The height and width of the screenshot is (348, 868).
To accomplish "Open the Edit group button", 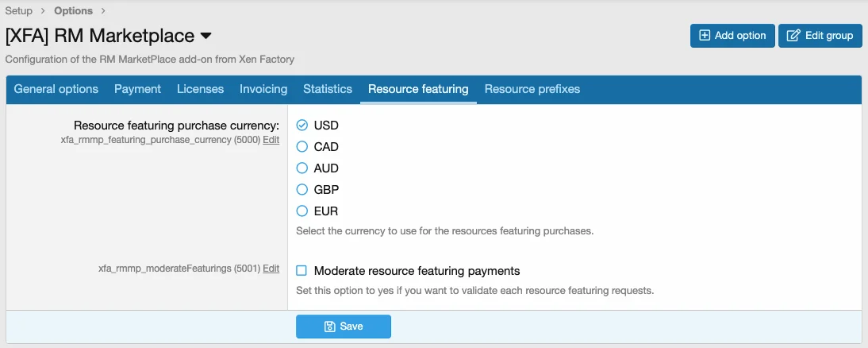I will (820, 36).
